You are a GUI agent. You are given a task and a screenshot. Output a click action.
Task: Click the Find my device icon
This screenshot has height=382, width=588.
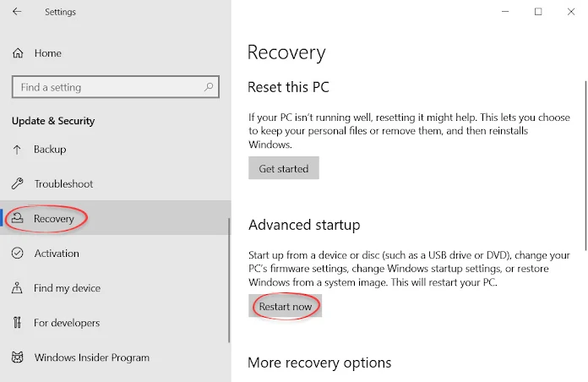18,288
